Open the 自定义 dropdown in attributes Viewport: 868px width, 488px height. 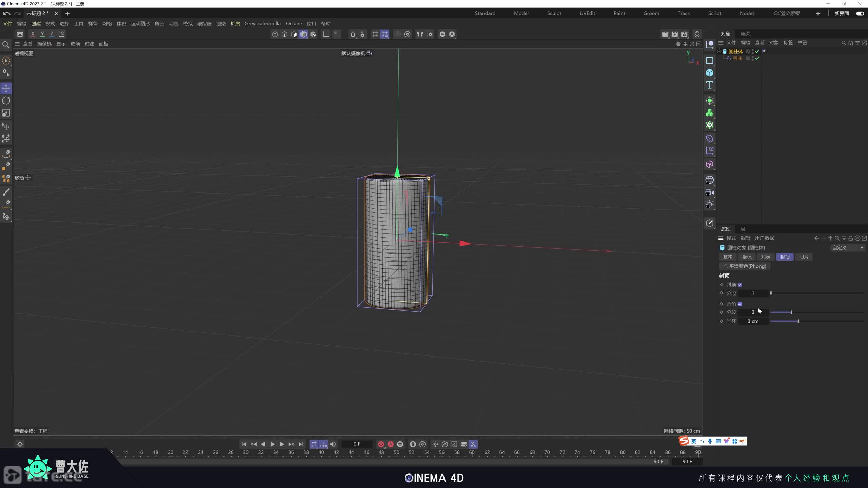click(847, 248)
